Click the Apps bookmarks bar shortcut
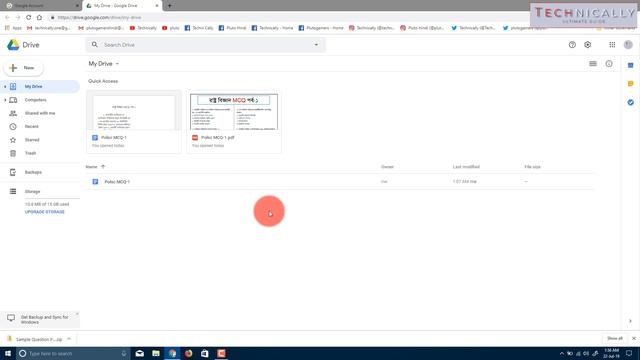This screenshot has height=360, width=640. 13,28
